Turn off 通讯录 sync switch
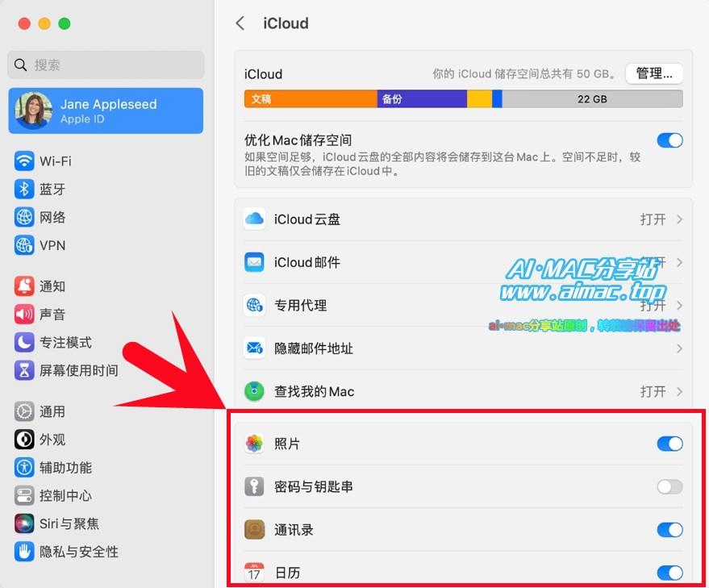709x588 pixels. (x=669, y=530)
